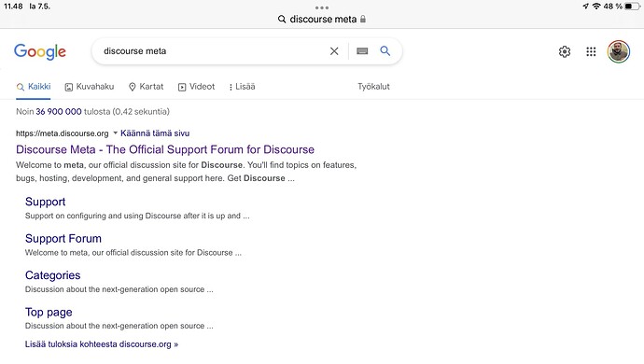The image size is (644, 364).
Task: Click the blue magnifier search button
Action: pyautogui.click(x=385, y=51)
